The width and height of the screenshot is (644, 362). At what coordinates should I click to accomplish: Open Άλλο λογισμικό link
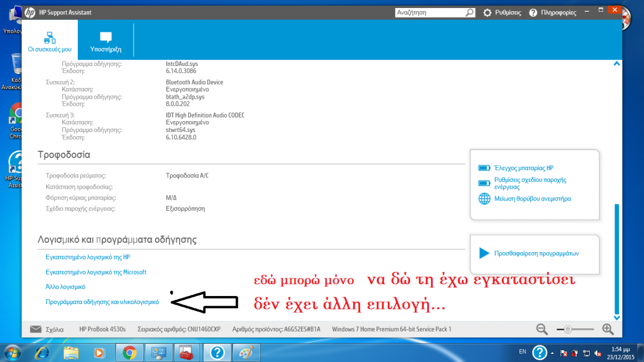(x=65, y=287)
